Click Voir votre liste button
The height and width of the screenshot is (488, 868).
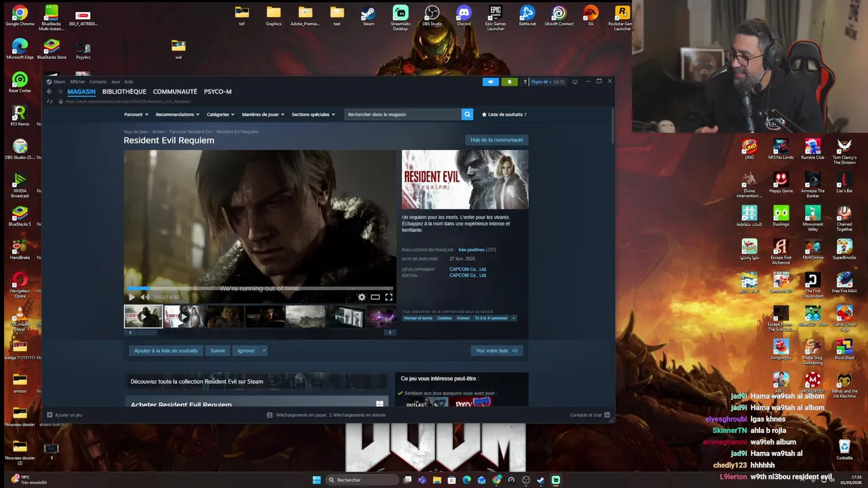pos(496,350)
